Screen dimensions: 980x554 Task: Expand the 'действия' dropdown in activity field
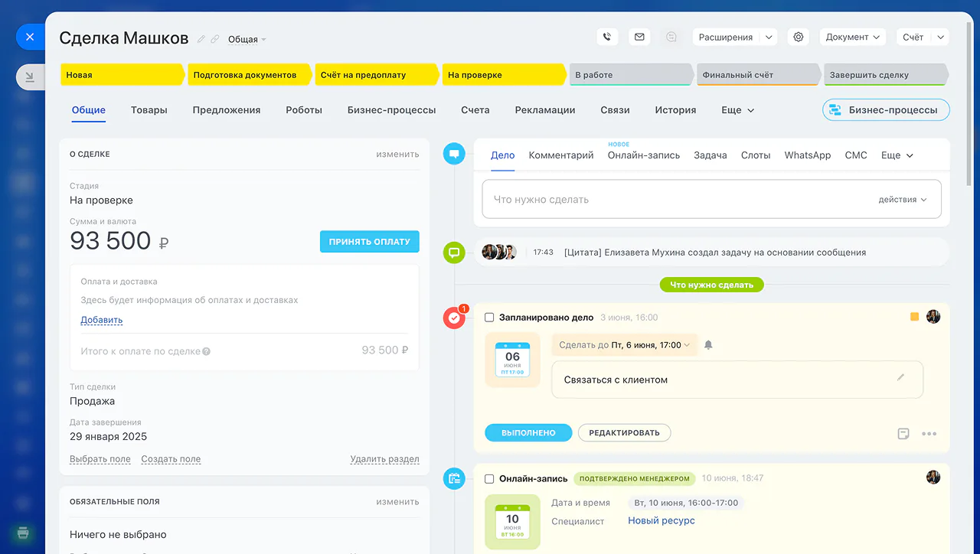903,200
